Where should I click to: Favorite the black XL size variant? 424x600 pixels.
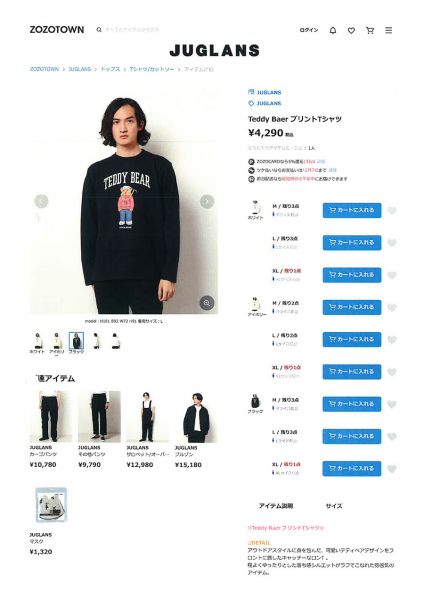(392, 469)
